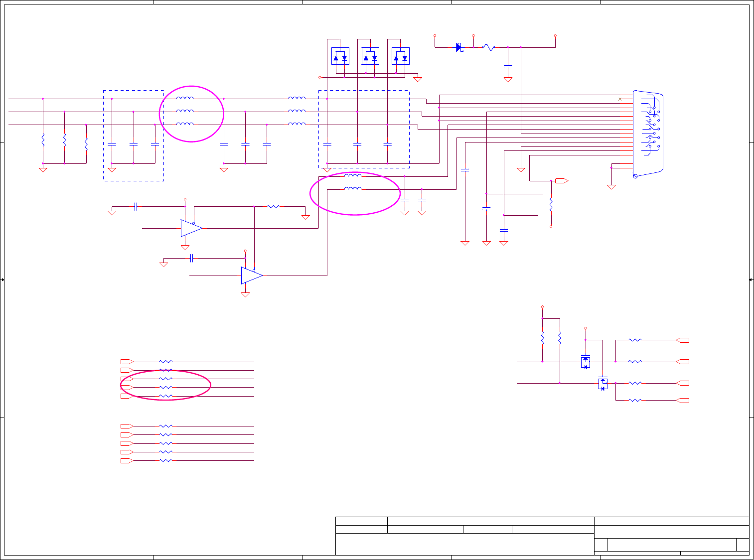
Task: Click the no-connect X mark at the connector
Action: 620,99
